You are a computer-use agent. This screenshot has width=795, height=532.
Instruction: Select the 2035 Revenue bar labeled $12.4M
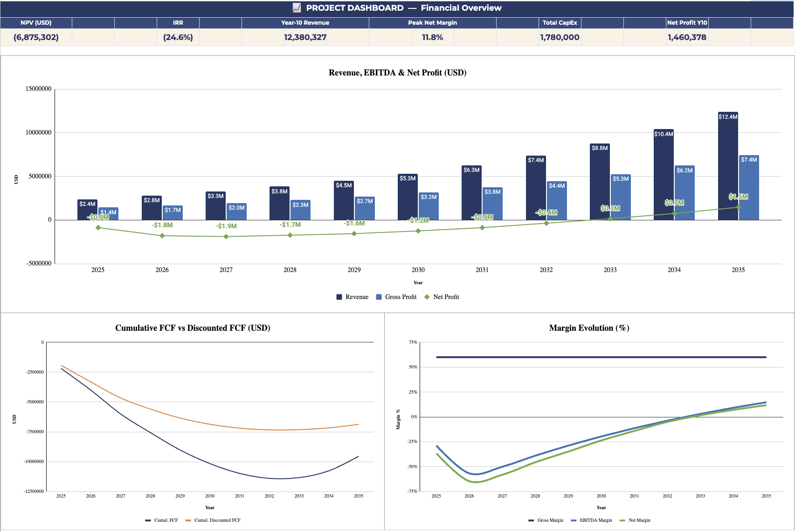pyautogui.click(x=728, y=166)
